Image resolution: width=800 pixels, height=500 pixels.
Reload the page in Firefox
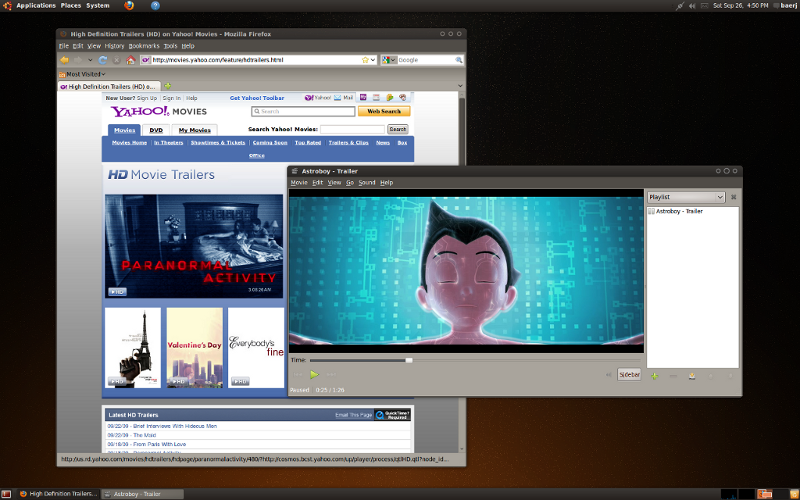(103, 60)
